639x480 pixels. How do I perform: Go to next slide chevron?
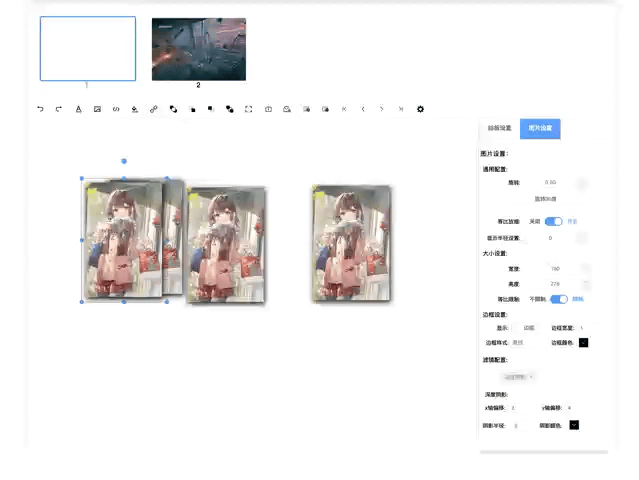pos(382,109)
